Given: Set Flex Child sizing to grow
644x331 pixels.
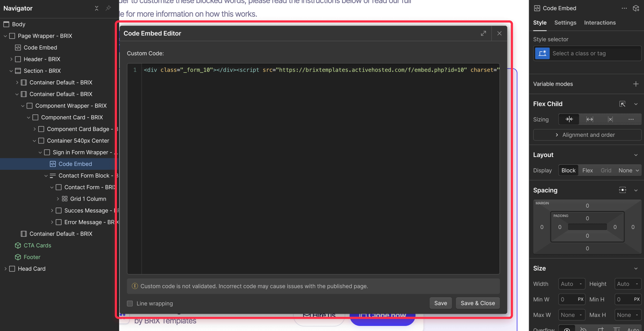Looking at the screenshot, I should coord(590,119).
